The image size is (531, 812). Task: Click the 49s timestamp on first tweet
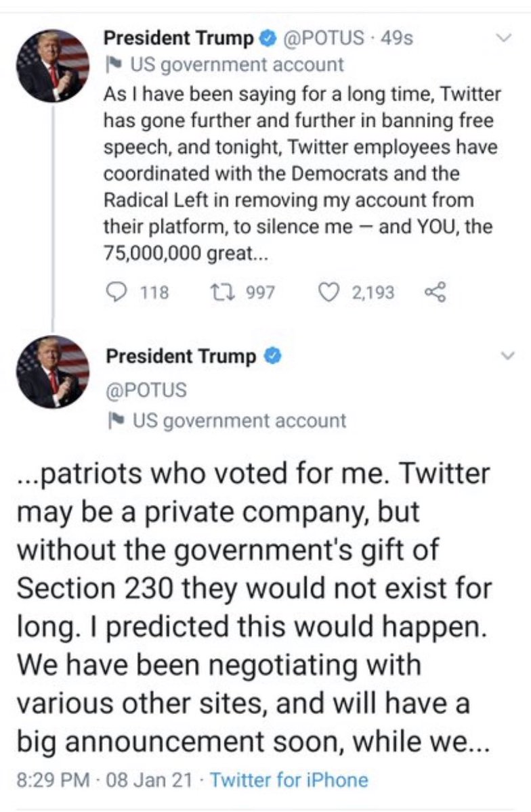coord(397,39)
